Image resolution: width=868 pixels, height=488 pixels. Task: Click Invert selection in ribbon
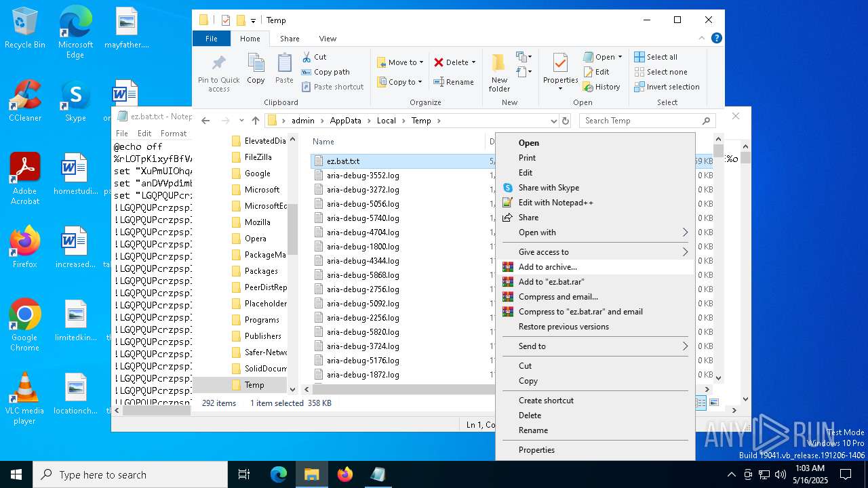point(667,87)
